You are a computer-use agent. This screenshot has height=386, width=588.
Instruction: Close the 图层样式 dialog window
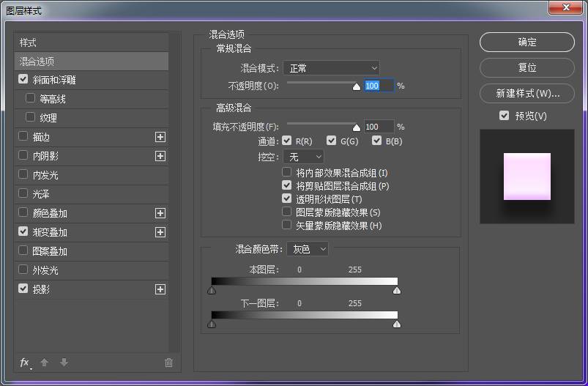(565, 7)
